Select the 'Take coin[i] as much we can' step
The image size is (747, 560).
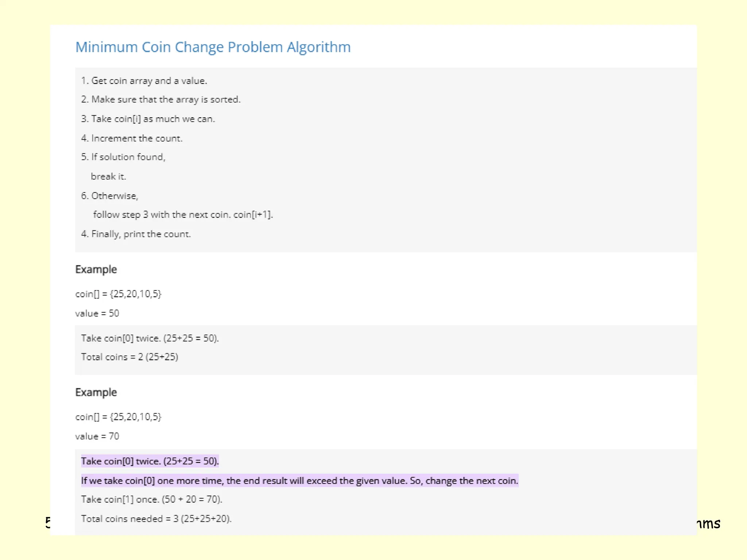click(148, 119)
